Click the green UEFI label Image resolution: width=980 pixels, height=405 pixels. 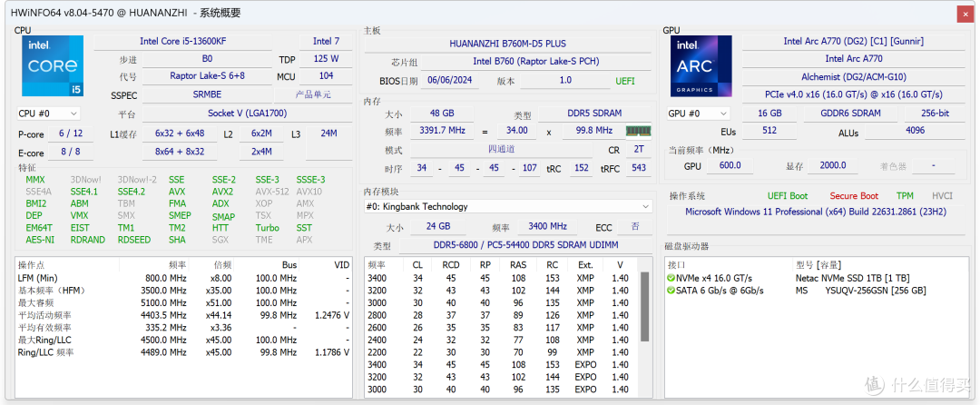coord(625,81)
